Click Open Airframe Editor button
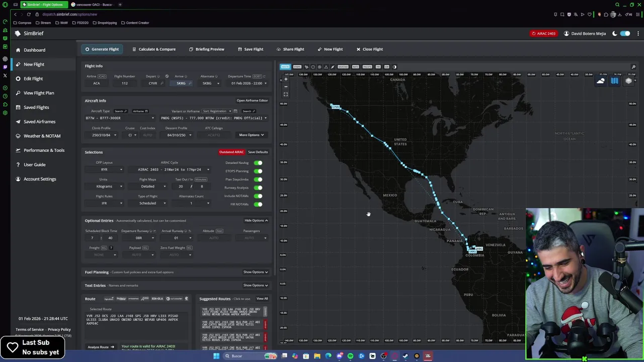The image size is (644, 362). [252, 101]
